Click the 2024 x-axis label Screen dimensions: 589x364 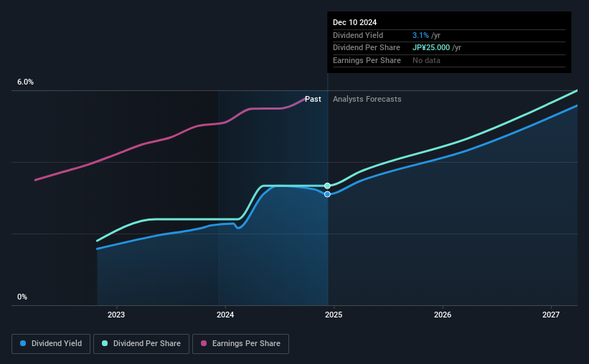(x=225, y=315)
